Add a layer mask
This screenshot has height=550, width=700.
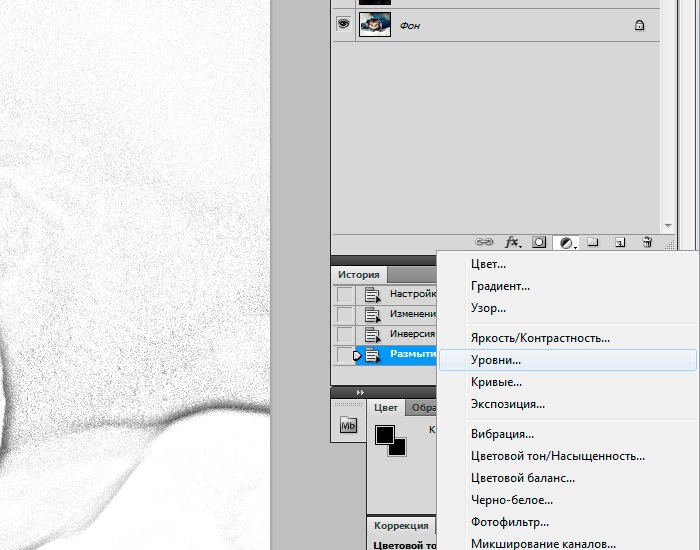point(539,242)
